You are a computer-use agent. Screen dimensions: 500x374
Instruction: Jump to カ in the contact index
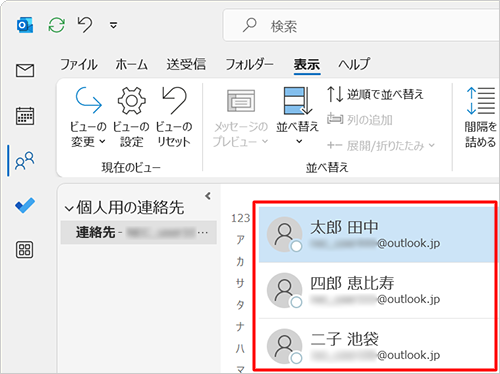coord(240,262)
